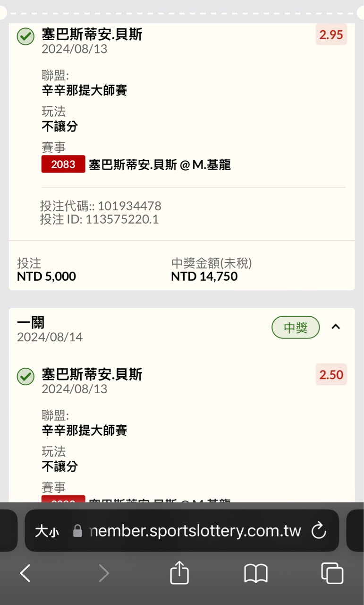Select the 2.95 odds tag
Viewport: 364px width, 605px height.
pyautogui.click(x=331, y=35)
